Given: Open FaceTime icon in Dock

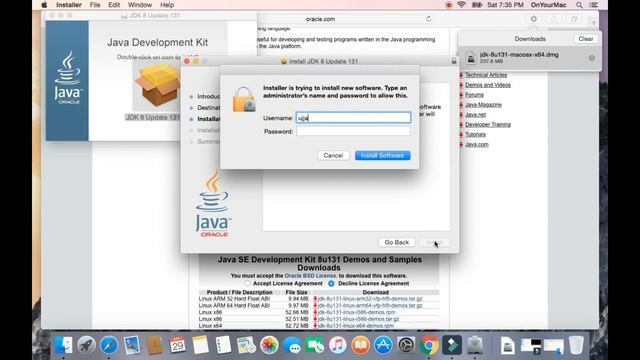Looking at the screenshot, I should tap(315, 345).
